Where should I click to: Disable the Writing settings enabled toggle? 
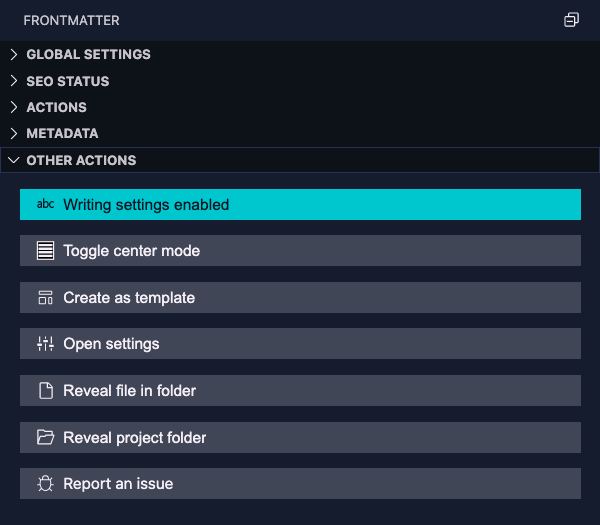tap(300, 204)
